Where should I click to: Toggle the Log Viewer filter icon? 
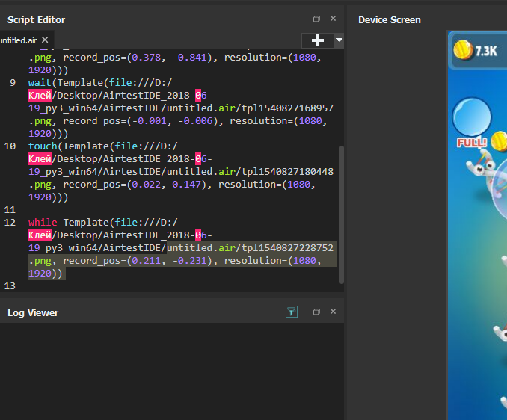click(292, 312)
